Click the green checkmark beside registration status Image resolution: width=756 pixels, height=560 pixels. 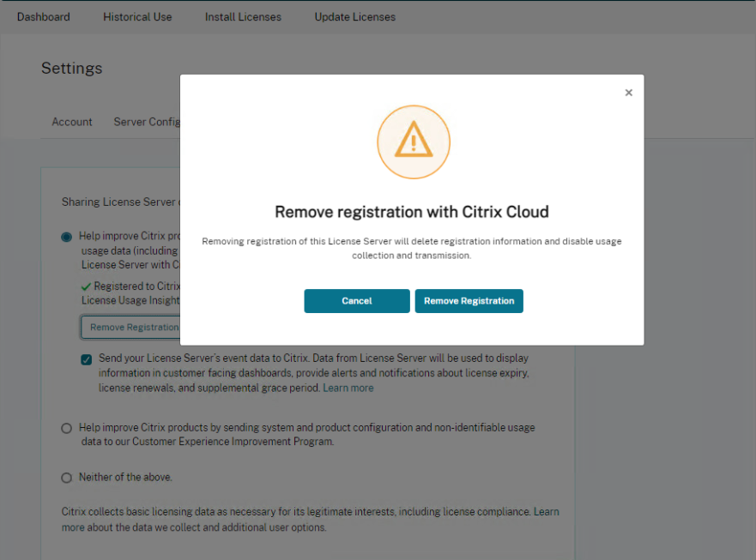point(84,286)
